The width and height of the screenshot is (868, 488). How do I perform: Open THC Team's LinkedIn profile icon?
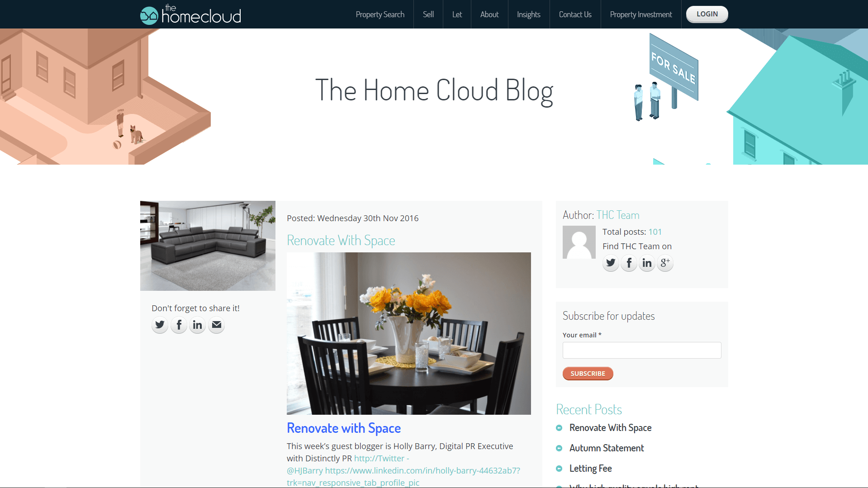[x=647, y=263]
